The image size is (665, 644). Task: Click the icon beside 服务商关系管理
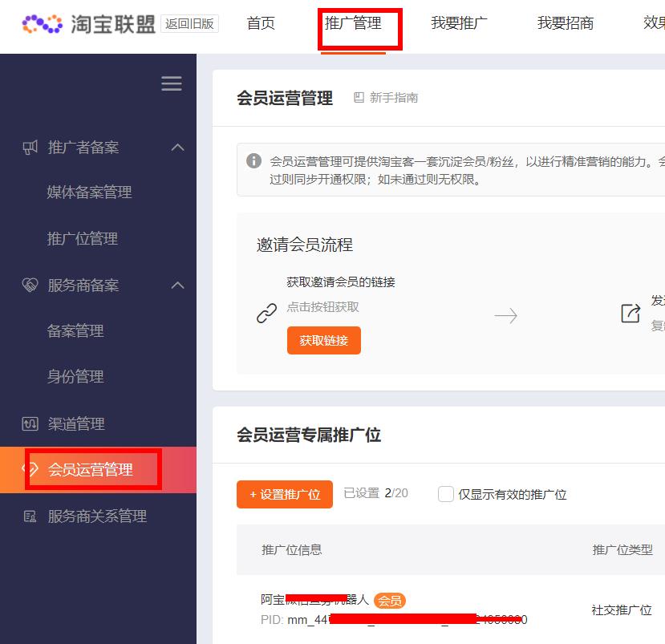(30, 516)
